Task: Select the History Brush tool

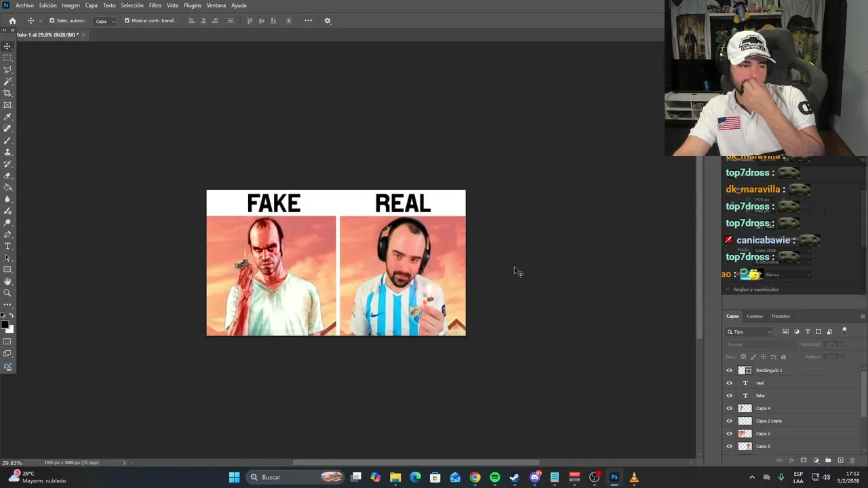Action: (x=7, y=163)
